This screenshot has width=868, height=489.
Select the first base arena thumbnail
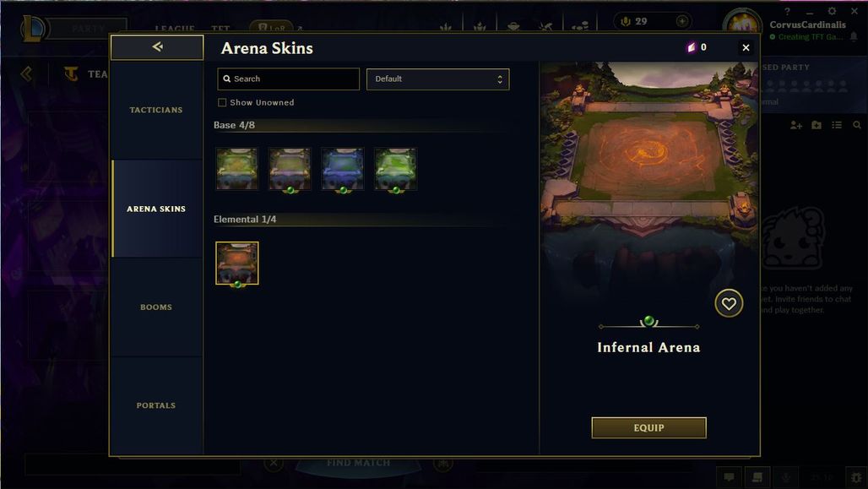(237, 169)
